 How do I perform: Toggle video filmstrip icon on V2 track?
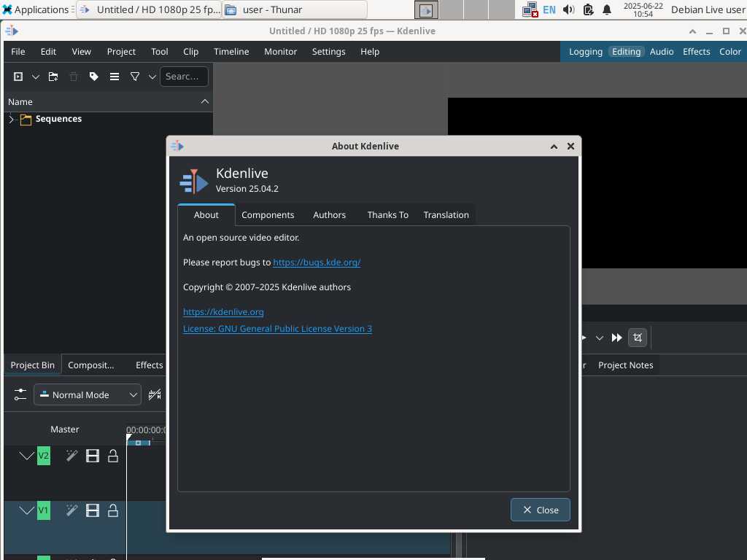click(93, 456)
